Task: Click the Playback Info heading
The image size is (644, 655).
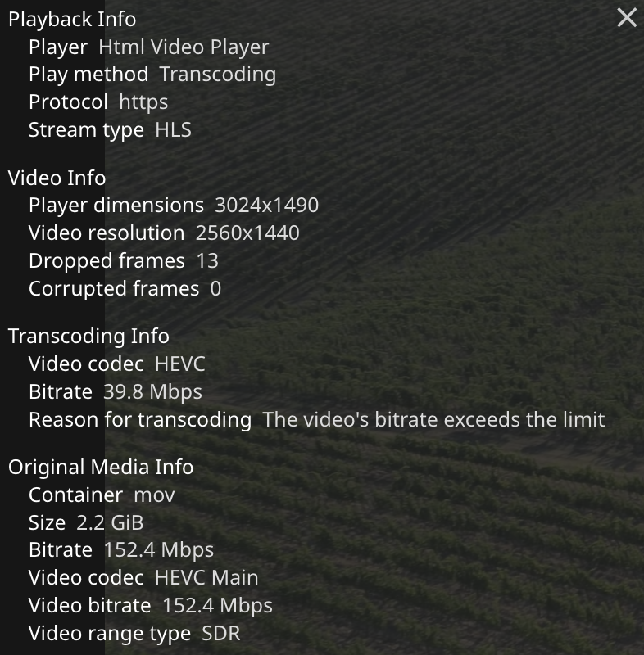Action: click(x=72, y=19)
